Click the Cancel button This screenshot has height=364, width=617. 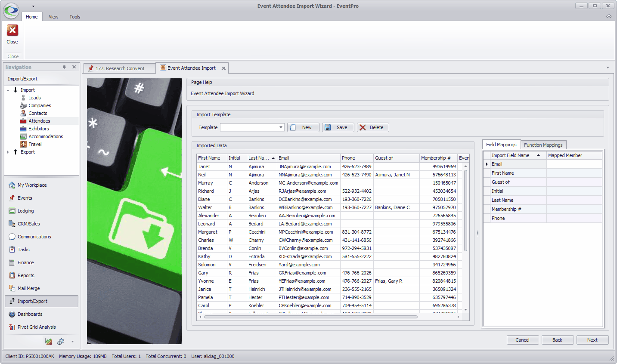[523, 340]
